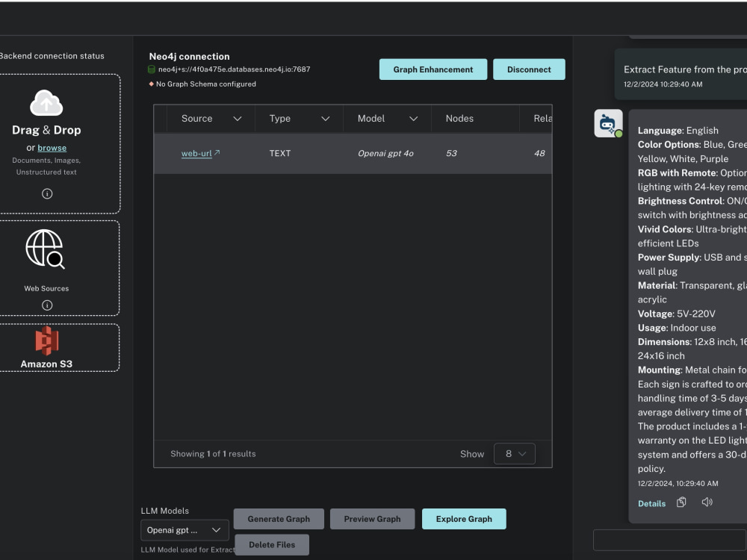Click the chatbot avatar icon
747x560 pixels.
[608, 123]
